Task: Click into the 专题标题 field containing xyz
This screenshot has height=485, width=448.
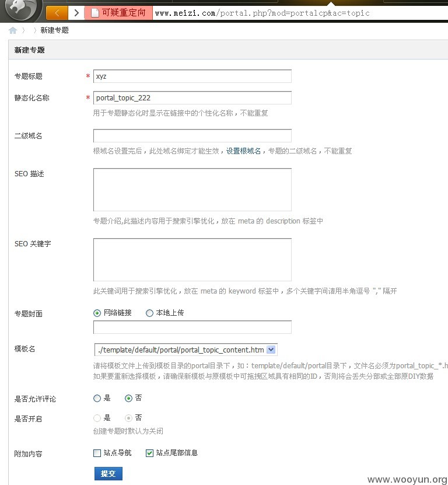Action: click(x=192, y=76)
